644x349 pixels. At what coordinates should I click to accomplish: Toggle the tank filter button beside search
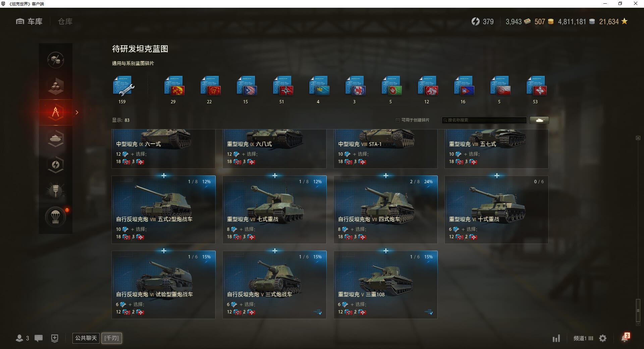(x=539, y=120)
